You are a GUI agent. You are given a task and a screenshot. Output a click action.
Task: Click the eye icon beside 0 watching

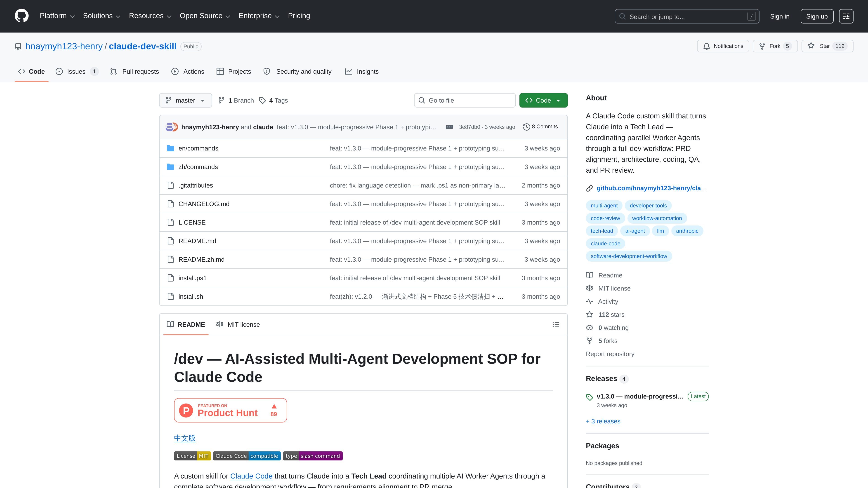(x=589, y=328)
